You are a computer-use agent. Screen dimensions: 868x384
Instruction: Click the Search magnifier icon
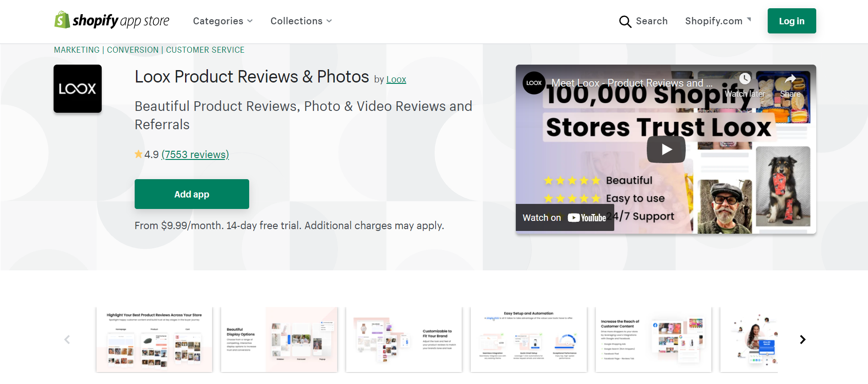625,21
